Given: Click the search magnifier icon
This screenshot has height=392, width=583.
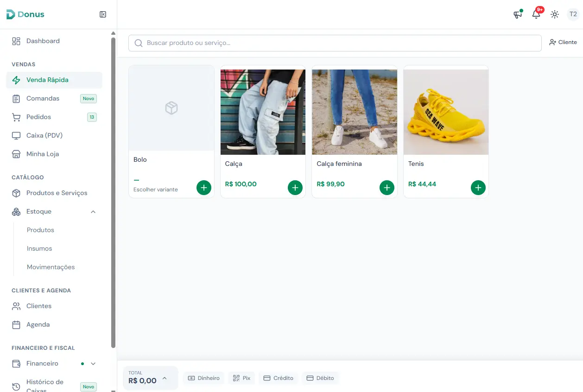Looking at the screenshot, I should coord(138,43).
